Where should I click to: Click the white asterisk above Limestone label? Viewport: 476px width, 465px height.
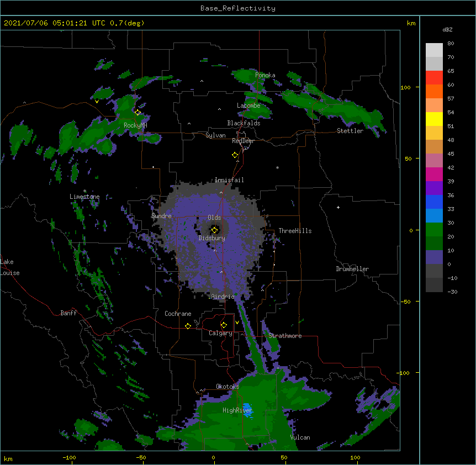click(x=85, y=191)
